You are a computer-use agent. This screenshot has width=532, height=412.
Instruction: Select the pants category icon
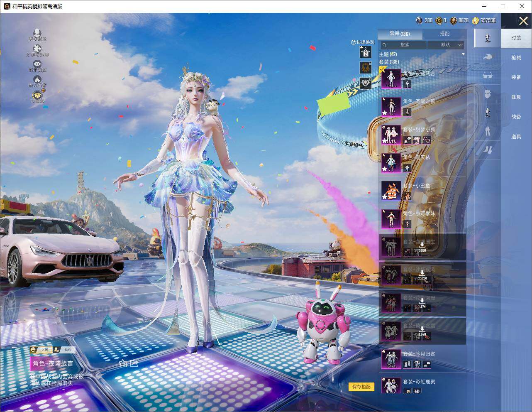[488, 131]
